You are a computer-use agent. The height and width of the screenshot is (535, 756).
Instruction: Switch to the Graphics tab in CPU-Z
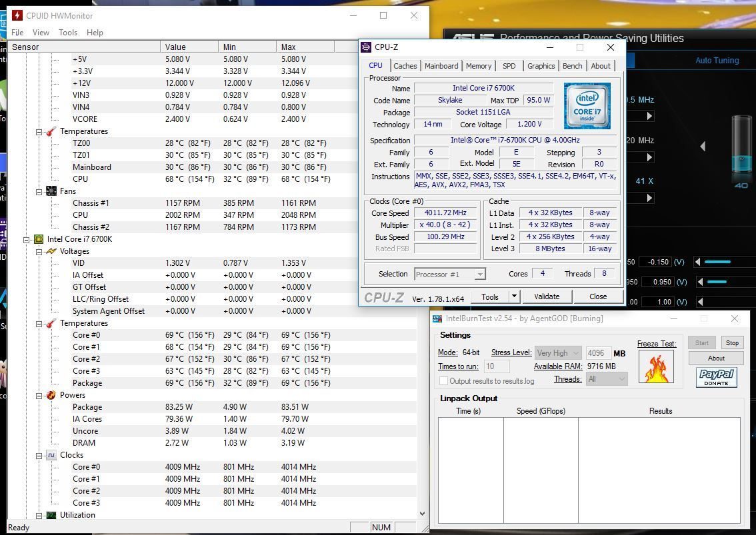(x=541, y=66)
